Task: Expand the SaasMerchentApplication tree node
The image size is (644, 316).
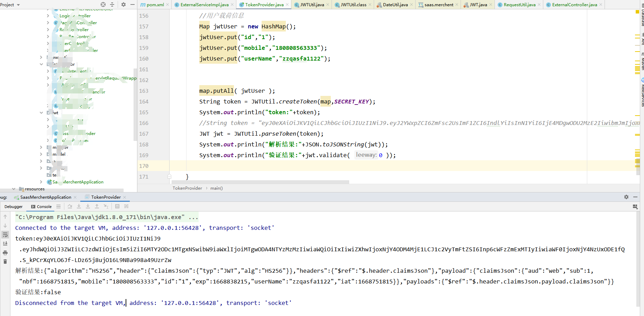Action: click(x=41, y=182)
